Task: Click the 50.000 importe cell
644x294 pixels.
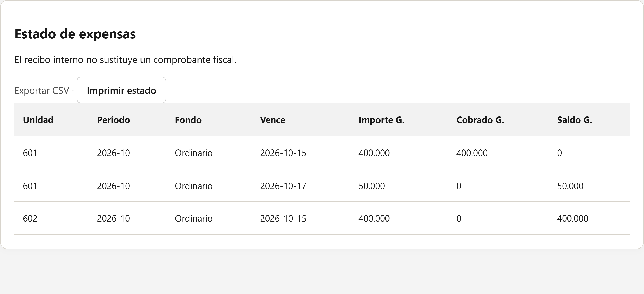Action: click(x=371, y=186)
